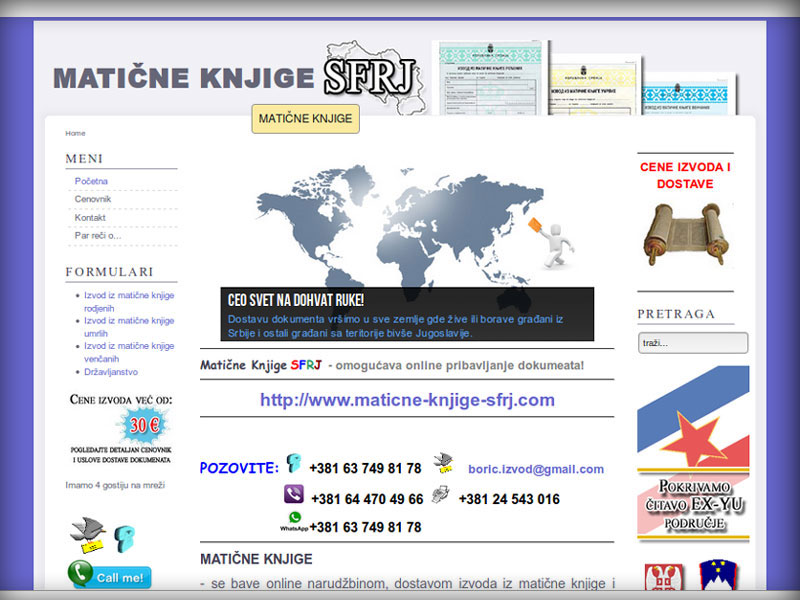The height and width of the screenshot is (600, 800).
Task: Click the Yugoslavia flag EX-YU banner
Action: 693,453
